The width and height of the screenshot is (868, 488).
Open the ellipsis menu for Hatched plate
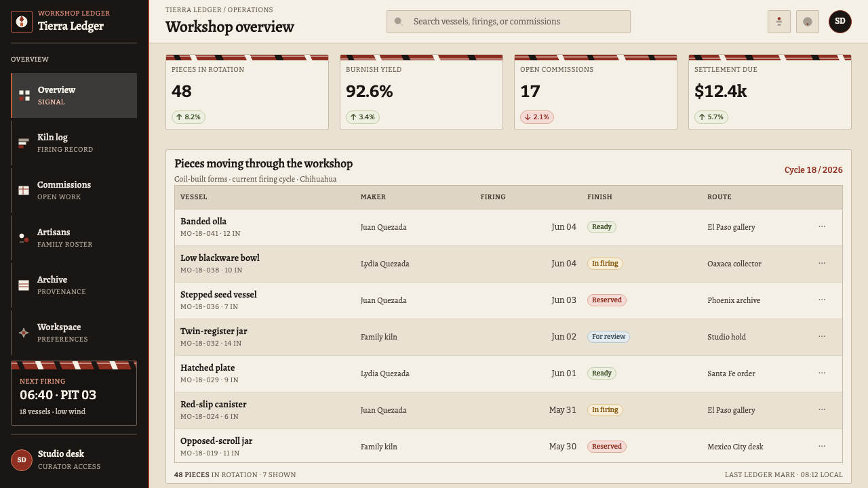tap(822, 373)
